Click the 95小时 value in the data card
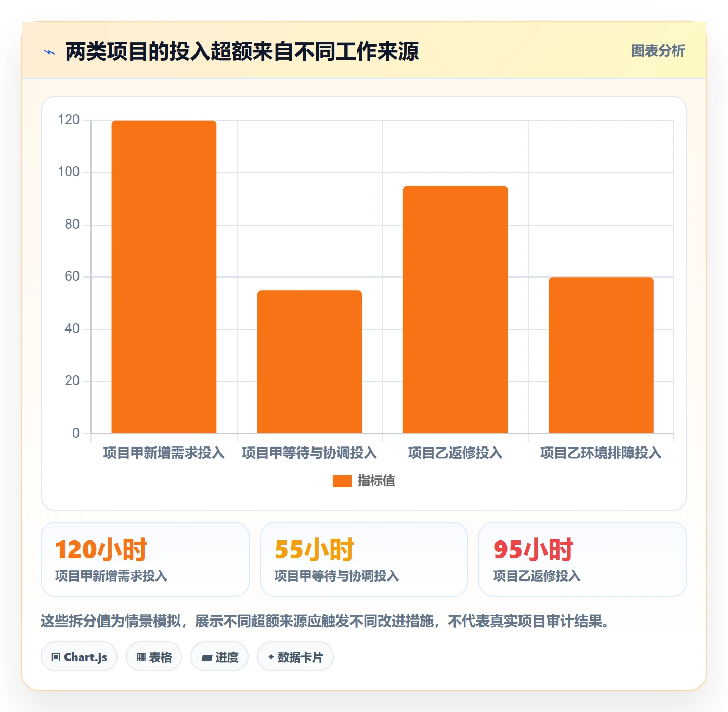728x712 pixels. tap(533, 550)
